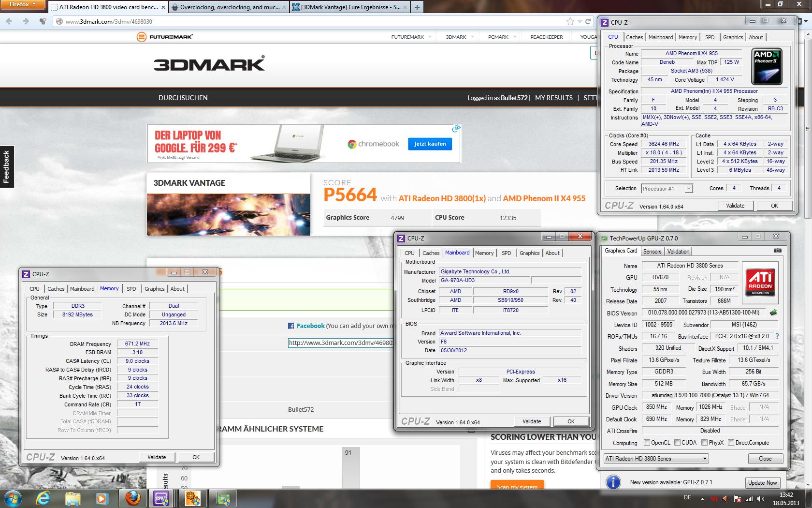The height and width of the screenshot is (508, 812).
Task: Click the GPU-Z taskbar icon
Action: pos(223,498)
